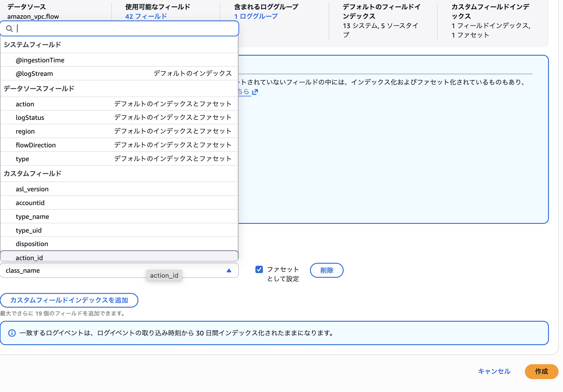Viewport: 563px width, 392px height.
Task: Click the search magnifier icon in the field search box
Action: 9,28
